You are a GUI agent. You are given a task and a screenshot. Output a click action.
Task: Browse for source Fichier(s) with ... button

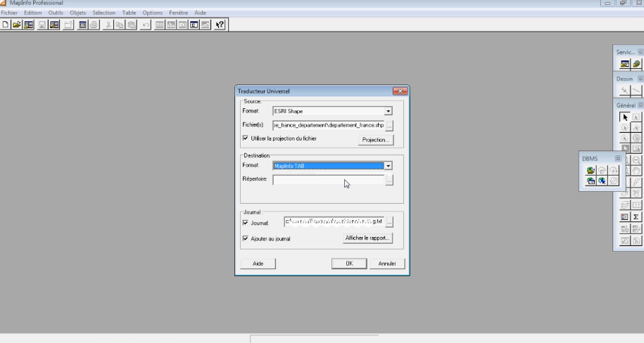[389, 125]
